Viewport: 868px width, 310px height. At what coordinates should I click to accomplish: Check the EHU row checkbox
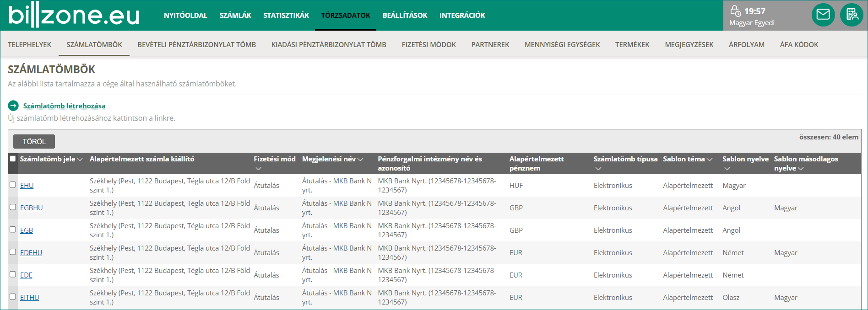click(13, 185)
